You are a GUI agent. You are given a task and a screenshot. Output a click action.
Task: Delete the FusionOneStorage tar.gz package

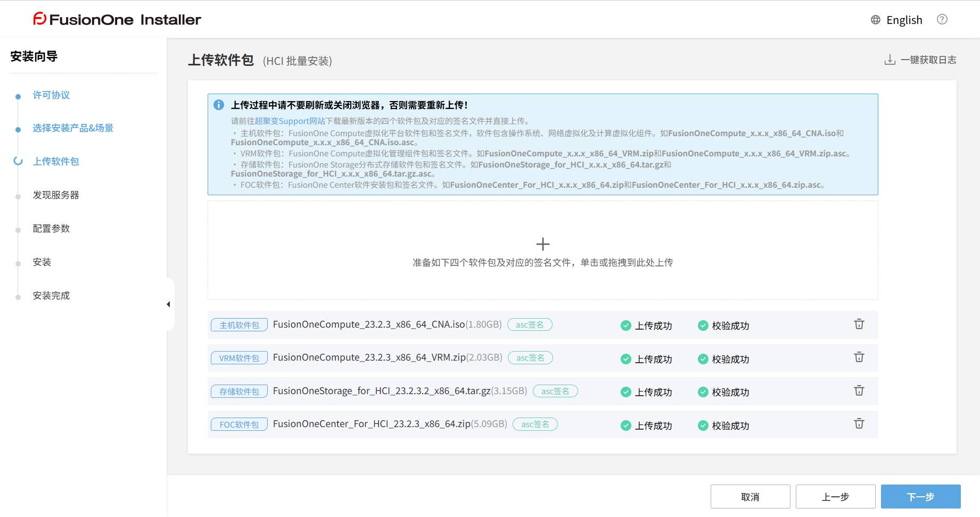pos(859,390)
